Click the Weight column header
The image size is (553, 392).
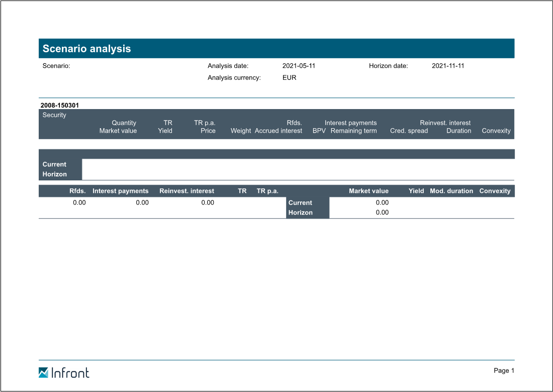click(x=240, y=131)
